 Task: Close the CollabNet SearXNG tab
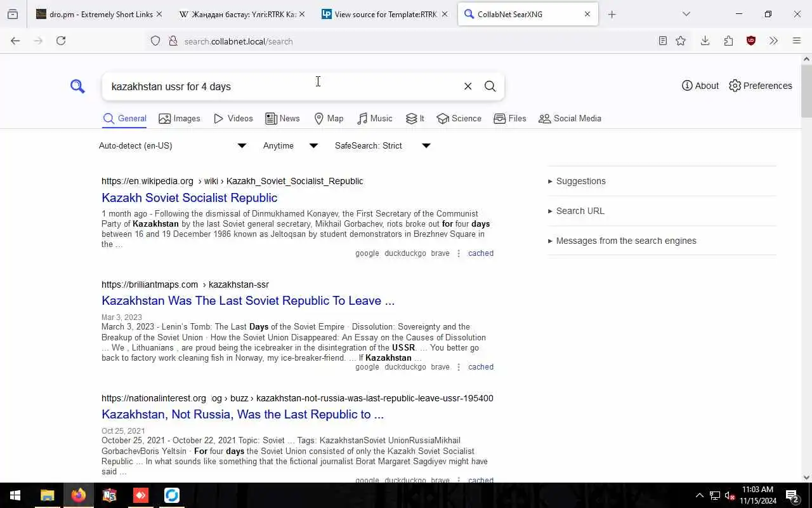pos(587,14)
